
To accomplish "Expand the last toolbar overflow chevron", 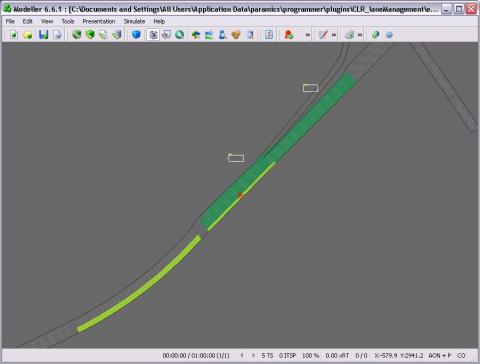I will 360,35.
